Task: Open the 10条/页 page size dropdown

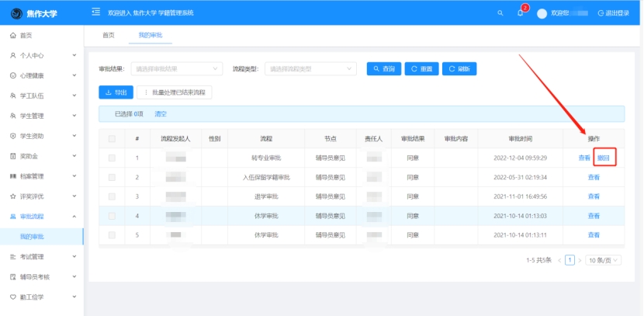Action: click(x=604, y=260)
